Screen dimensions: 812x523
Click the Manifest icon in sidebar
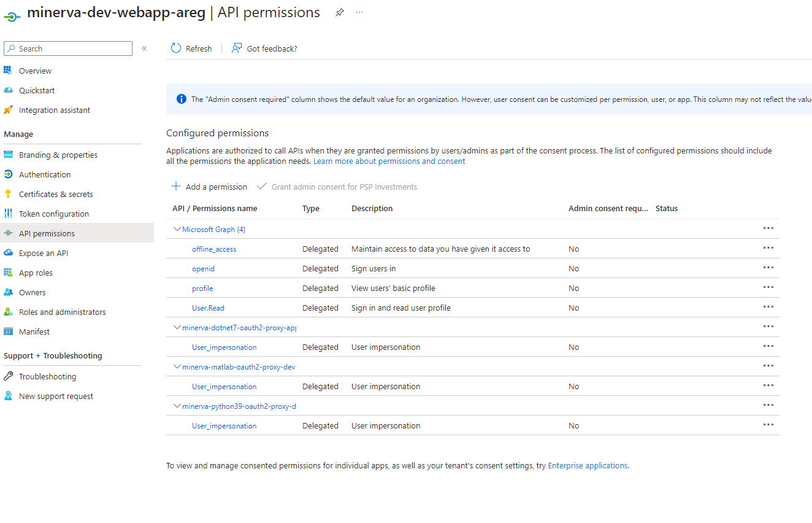click(x=8, y=331)
